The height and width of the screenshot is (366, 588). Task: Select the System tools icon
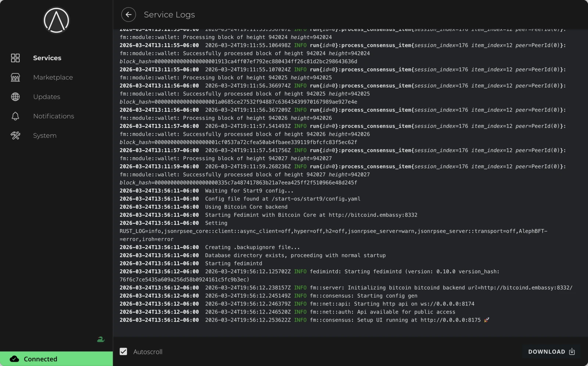coord(15,135)
